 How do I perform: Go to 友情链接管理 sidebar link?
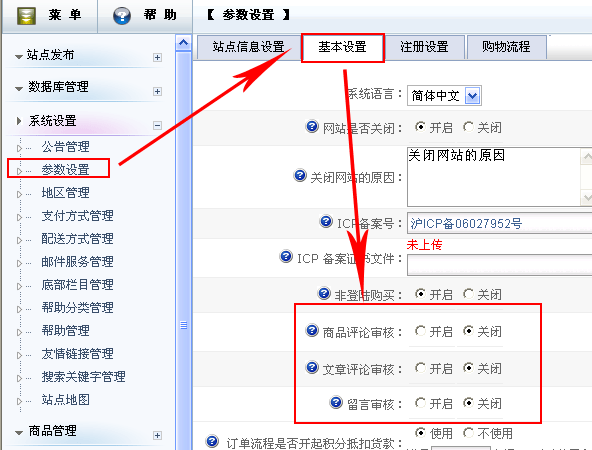tap(77, 354)
